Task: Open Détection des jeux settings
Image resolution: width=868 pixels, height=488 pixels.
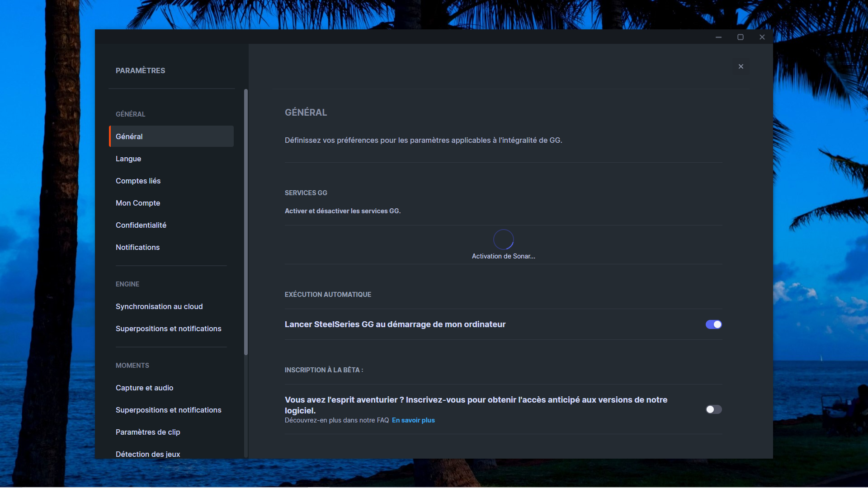Action: pos(171,453)
